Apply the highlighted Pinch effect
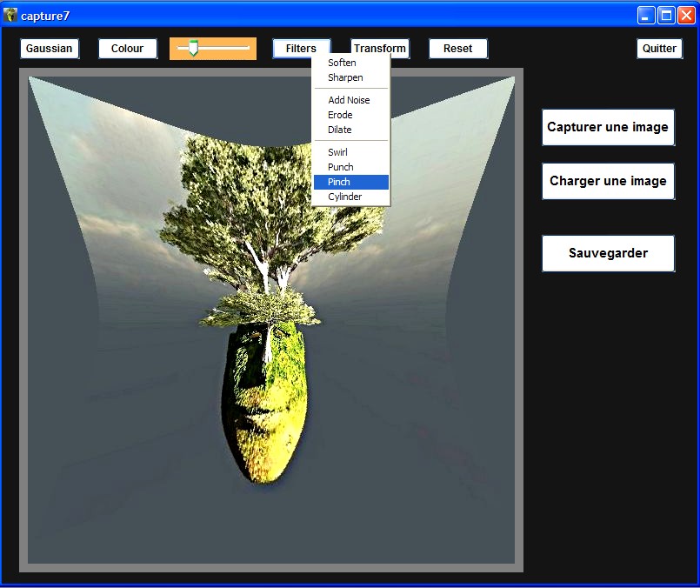The width and height of the screenshot is (700, 588). pos(351,182)
